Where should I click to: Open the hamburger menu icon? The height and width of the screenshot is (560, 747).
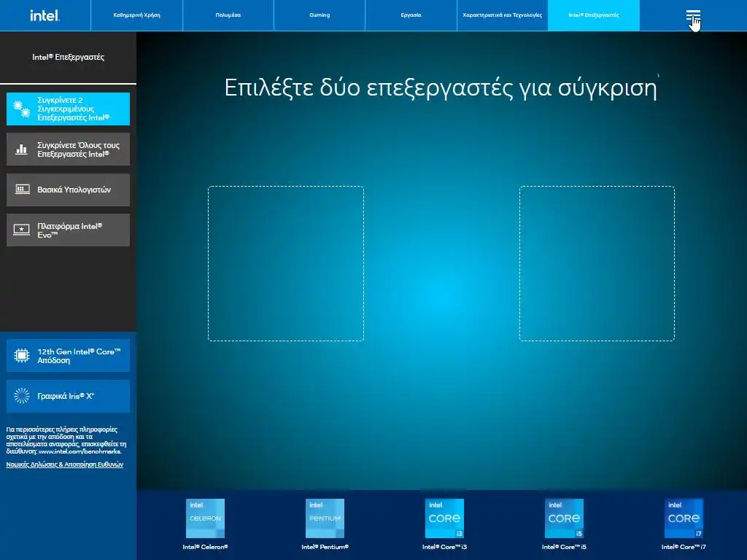click(x=693, y=16)
